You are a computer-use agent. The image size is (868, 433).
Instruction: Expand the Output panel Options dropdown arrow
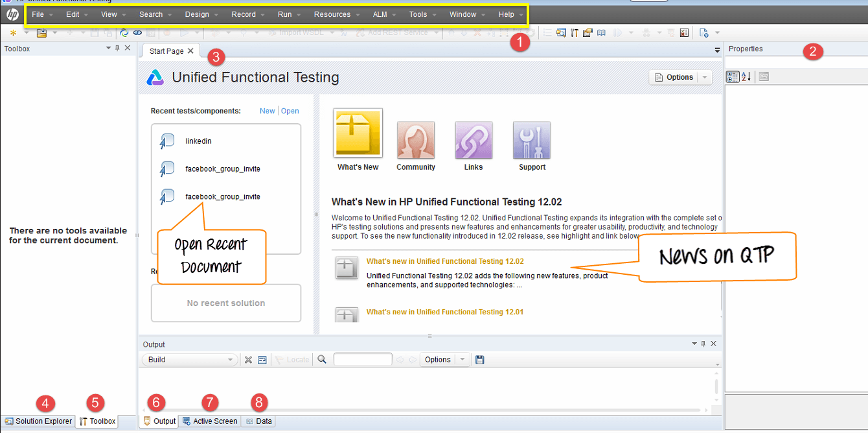(x=463, y=360)
